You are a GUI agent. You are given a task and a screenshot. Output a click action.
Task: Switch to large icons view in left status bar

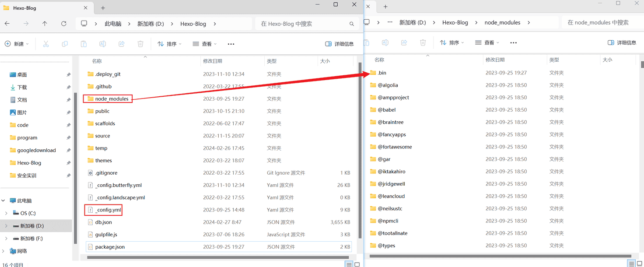(x=357, y=264)
